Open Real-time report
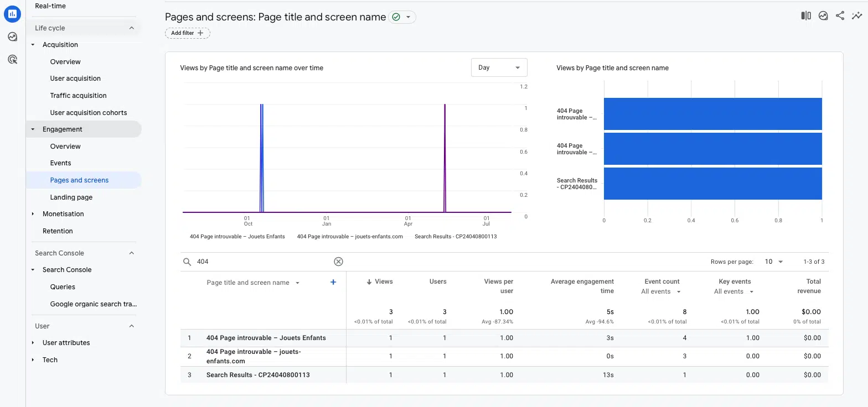This screenshot has height=407, width=868. 50,6
